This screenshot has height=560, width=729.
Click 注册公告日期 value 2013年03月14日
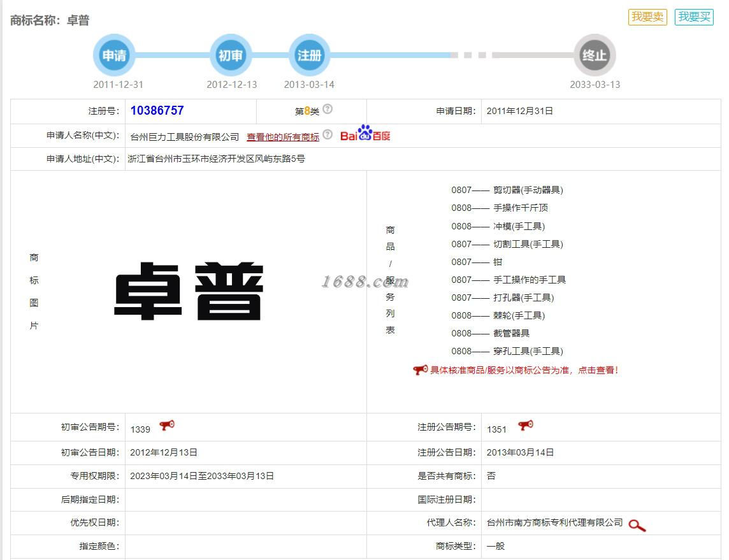point(520,452)
